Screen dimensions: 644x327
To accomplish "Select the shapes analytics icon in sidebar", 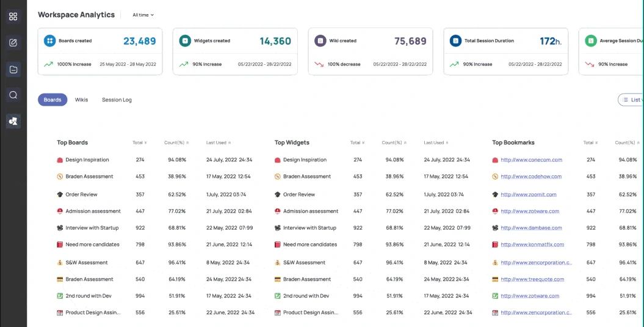I will [x=13, y=121].
